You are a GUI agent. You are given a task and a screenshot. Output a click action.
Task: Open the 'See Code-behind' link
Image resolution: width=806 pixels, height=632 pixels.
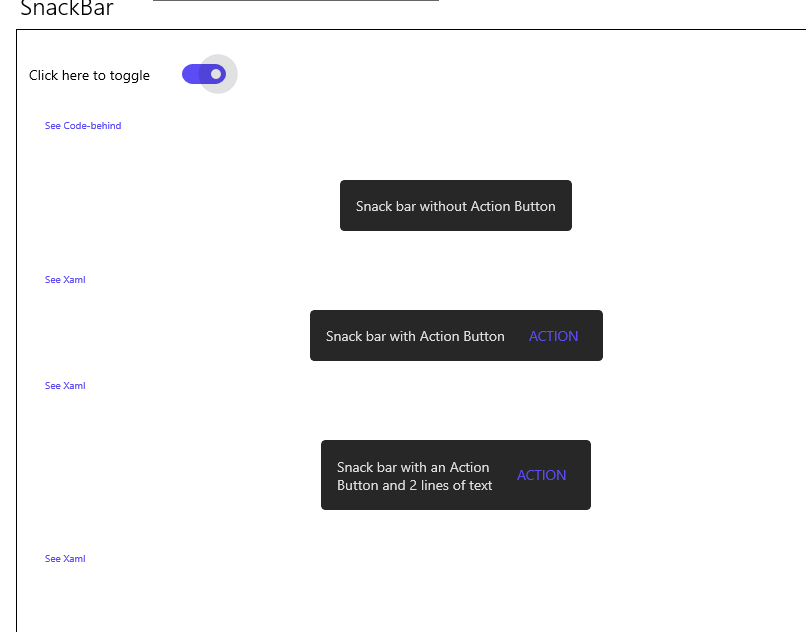[x=83, y=125]
